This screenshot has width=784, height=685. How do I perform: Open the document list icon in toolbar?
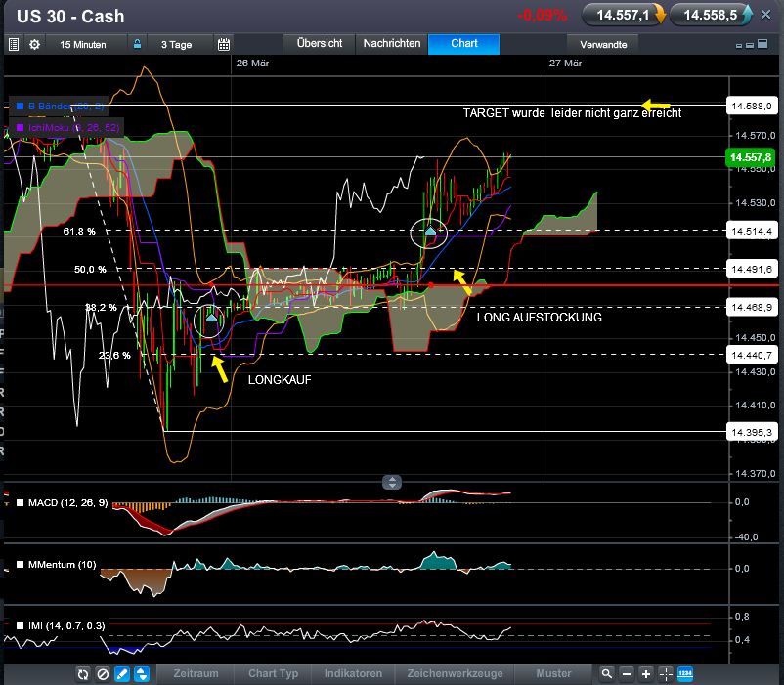14,45
